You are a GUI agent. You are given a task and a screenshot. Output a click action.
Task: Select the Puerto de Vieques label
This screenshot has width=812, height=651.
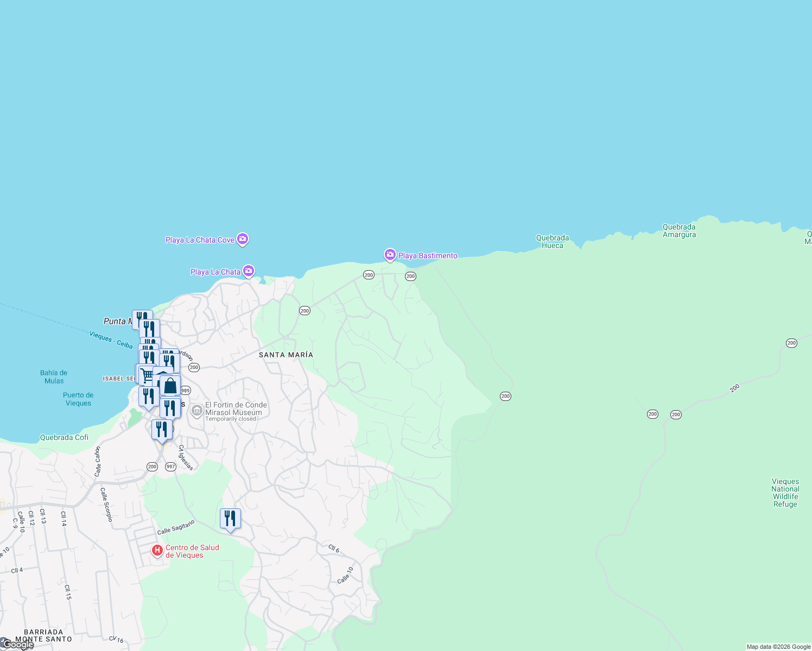point(78,399)
